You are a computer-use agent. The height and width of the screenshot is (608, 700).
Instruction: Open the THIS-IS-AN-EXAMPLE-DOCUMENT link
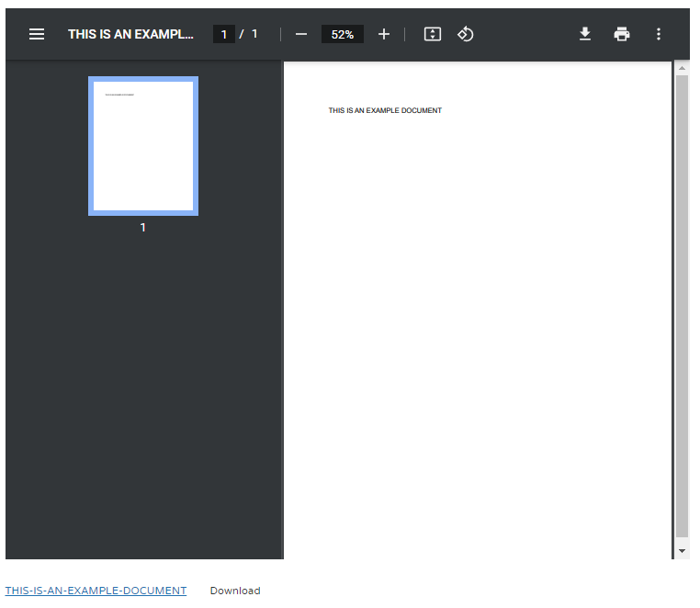(96, 591)
